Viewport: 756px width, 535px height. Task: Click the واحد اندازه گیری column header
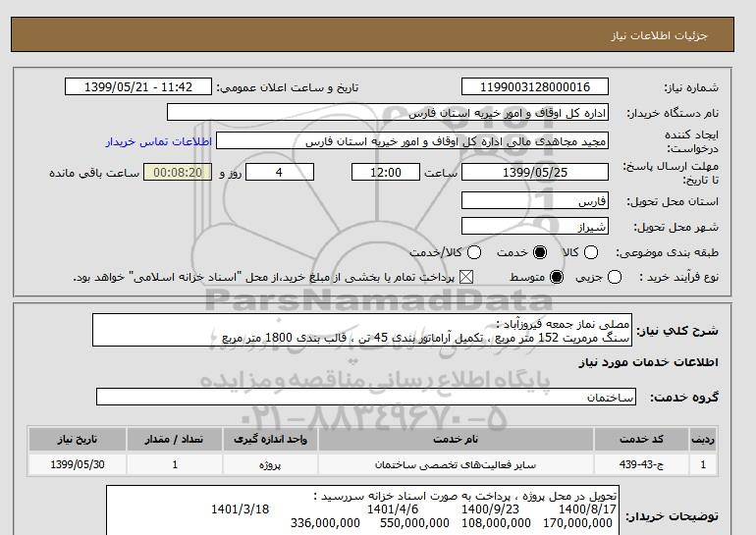270,440
